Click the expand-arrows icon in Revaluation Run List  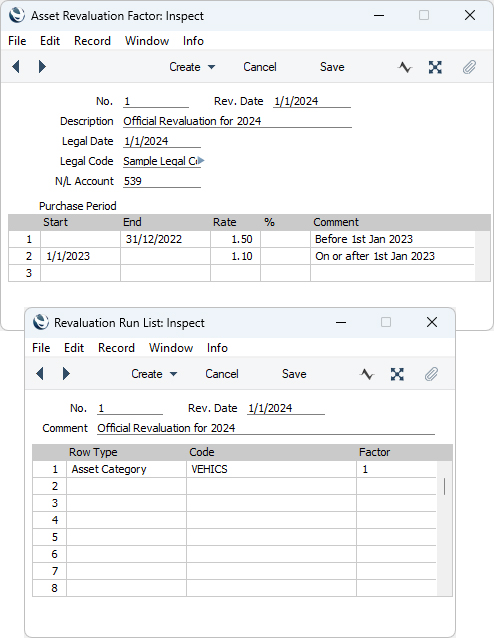click(x=397, y=374)
